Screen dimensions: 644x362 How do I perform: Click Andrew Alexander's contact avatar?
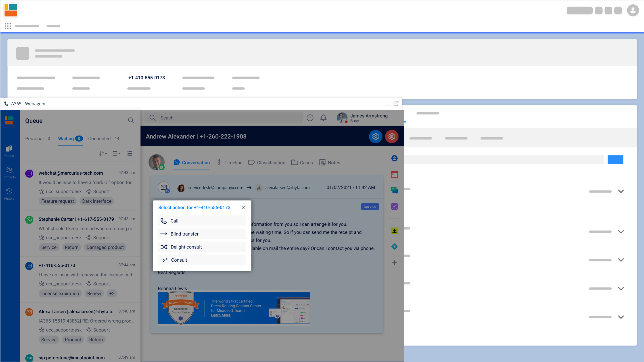(157, 162)
